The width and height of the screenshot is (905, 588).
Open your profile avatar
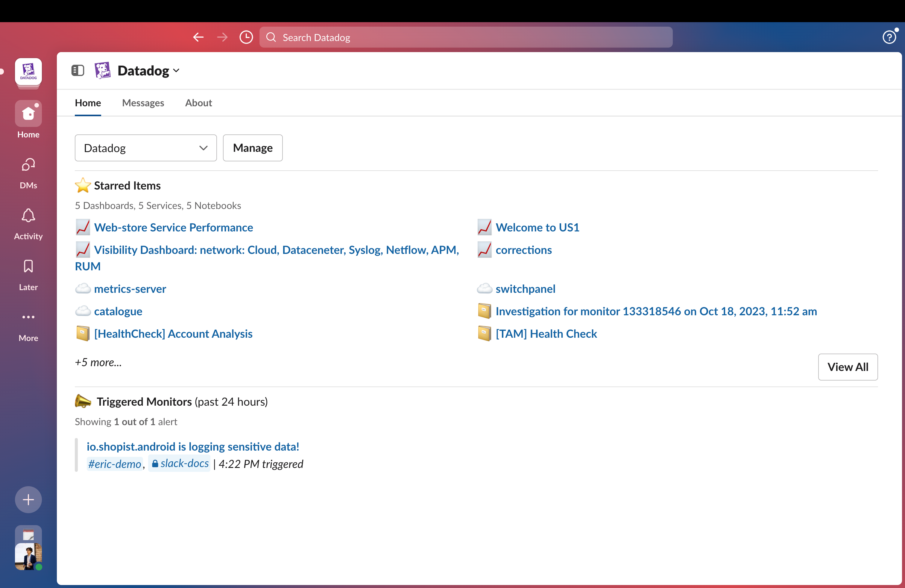[x=28, y=557]
